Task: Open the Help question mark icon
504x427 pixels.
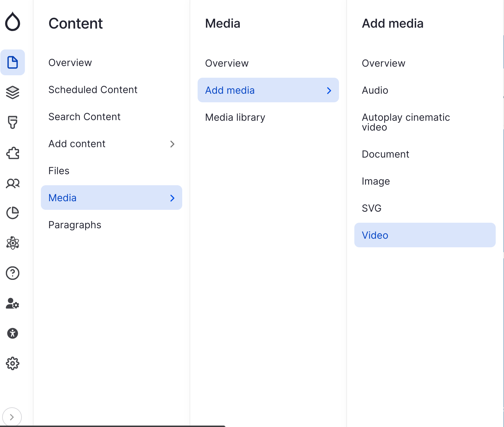Action: (x=13, y=273)
